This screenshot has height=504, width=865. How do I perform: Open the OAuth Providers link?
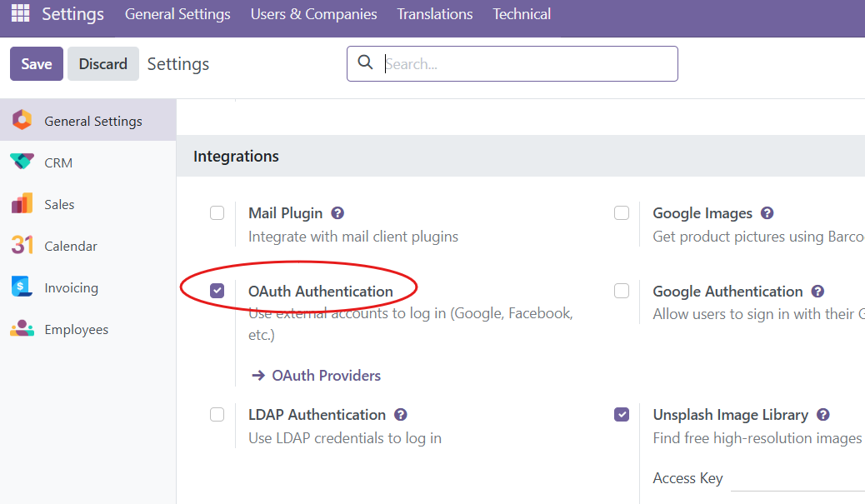326,376
